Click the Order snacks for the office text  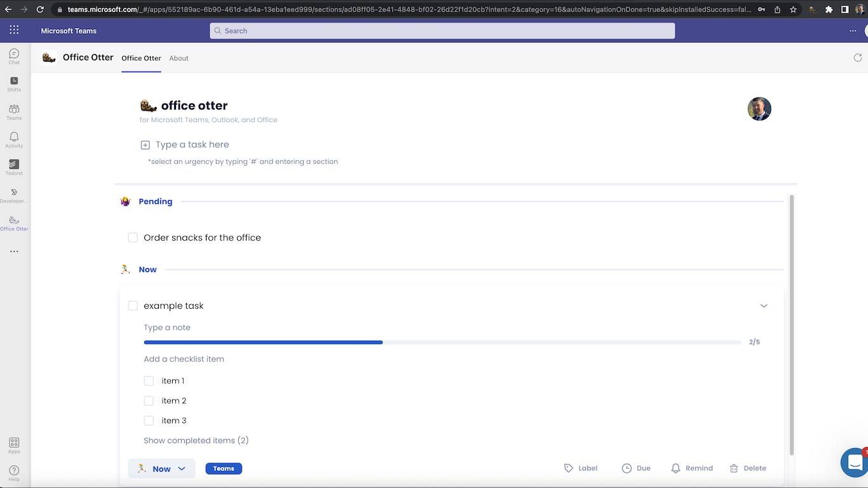pyautogui.click(x=202, y=238)
